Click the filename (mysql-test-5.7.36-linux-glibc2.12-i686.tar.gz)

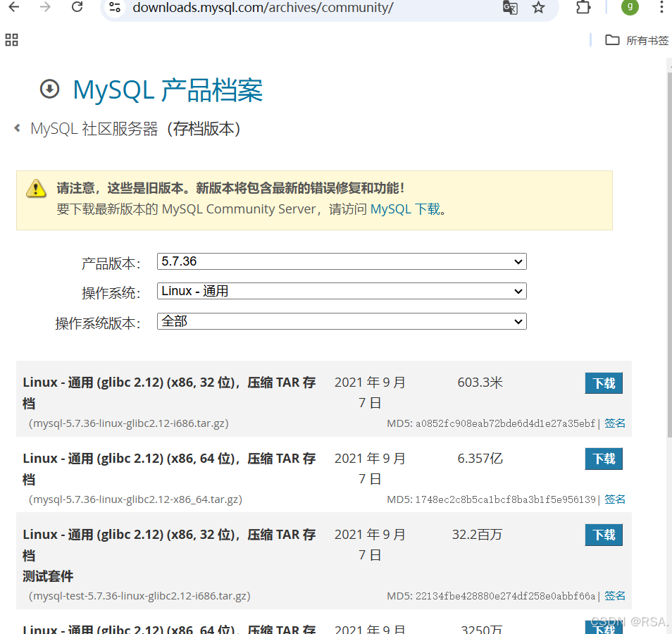click(x=139, y=596)
